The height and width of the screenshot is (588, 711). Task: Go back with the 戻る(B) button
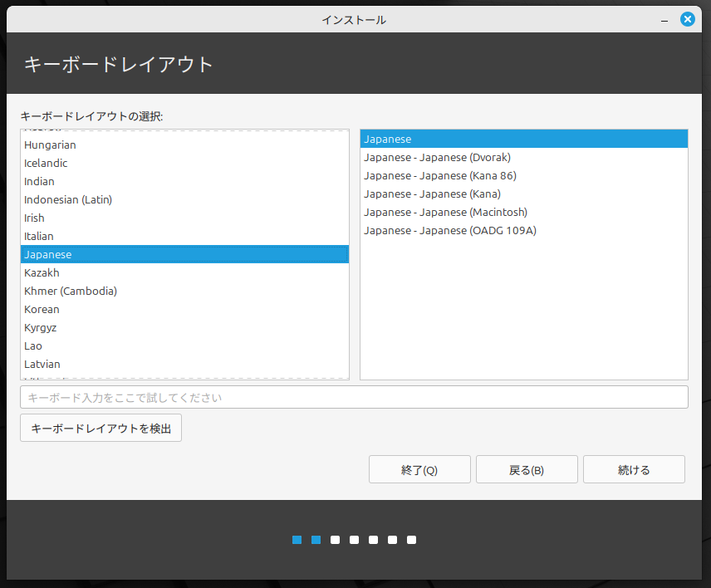[x=527, y=470]
